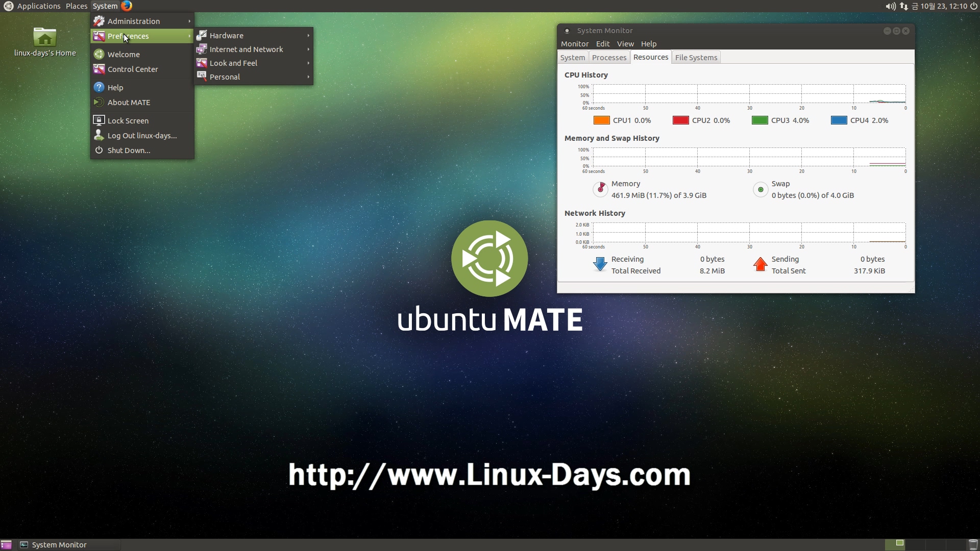Screen dimensions: 980x551
Task: Open the Edit menu in System Monitor
Action: point(603,44)
